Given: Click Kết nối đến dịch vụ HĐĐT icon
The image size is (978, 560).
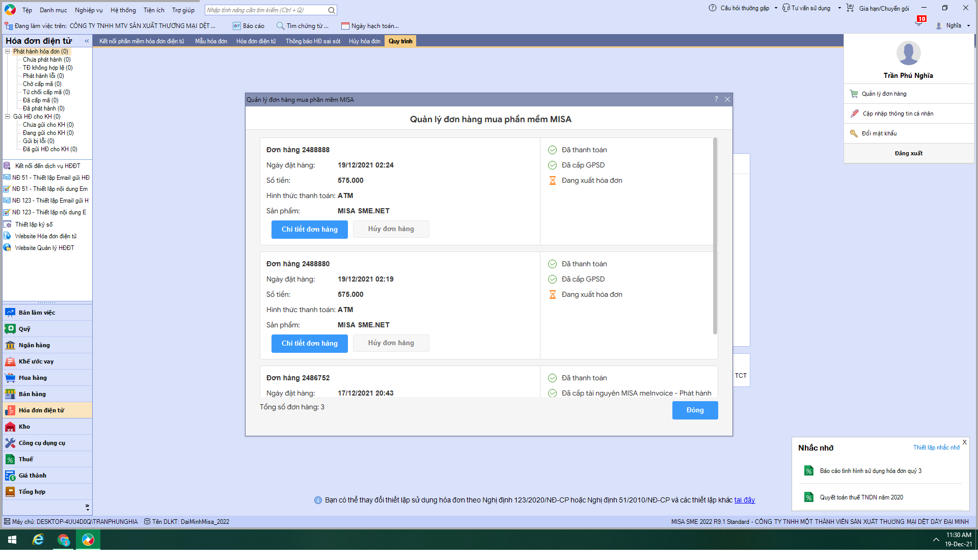Looking at the screenshot, I should click(7, 166).
